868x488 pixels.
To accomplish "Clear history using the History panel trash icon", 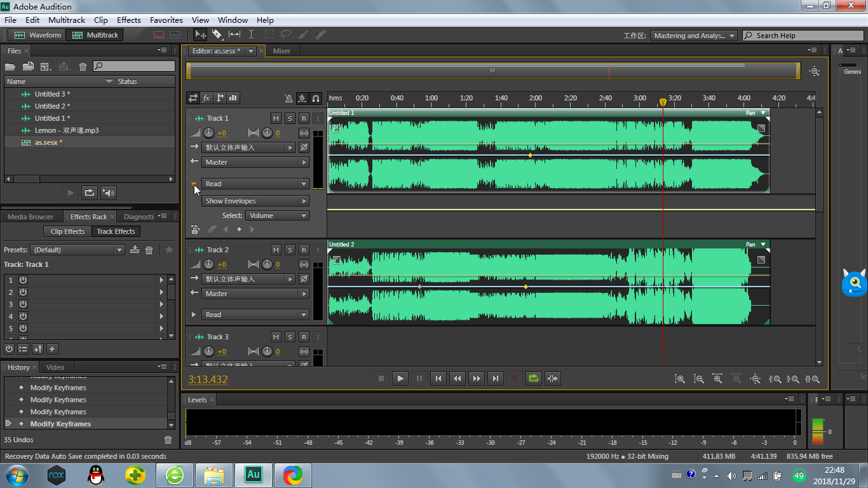I will click(x=168, y=440).
